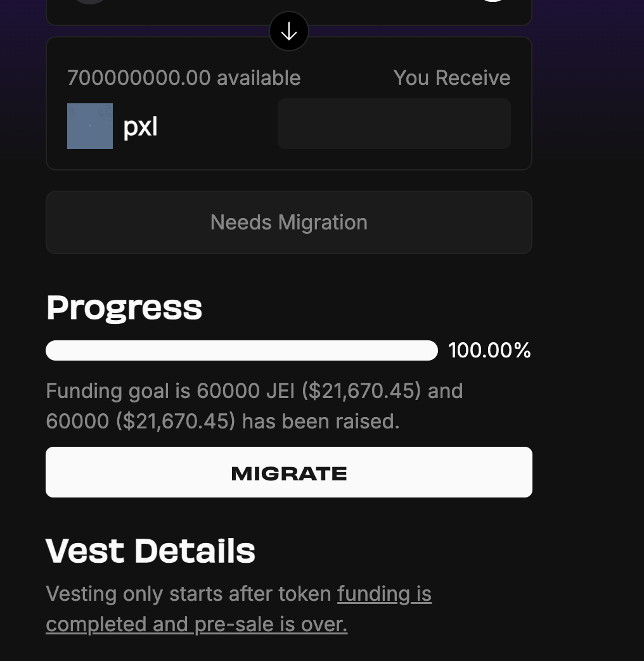
Task: Click the circular icon at top right
Action: tap(493, 3)
